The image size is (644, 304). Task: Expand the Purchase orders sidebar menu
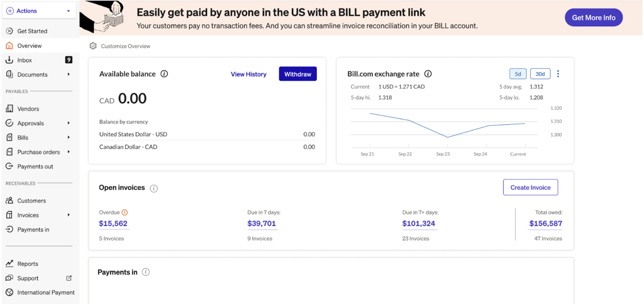[x=69, y=152]
